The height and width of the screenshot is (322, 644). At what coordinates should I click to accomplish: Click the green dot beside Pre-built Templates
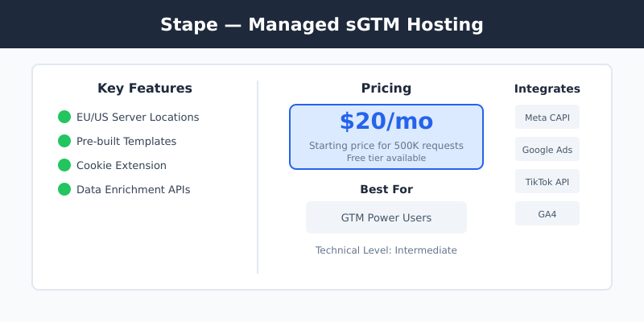coord(64,141)
